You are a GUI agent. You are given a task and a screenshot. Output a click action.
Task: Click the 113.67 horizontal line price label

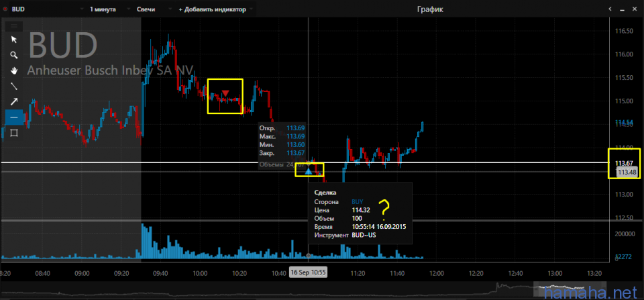tap(623, 163)
